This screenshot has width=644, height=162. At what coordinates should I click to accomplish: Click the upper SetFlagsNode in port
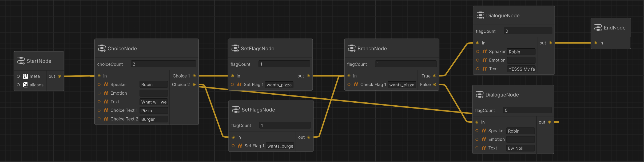pos(232,76)
